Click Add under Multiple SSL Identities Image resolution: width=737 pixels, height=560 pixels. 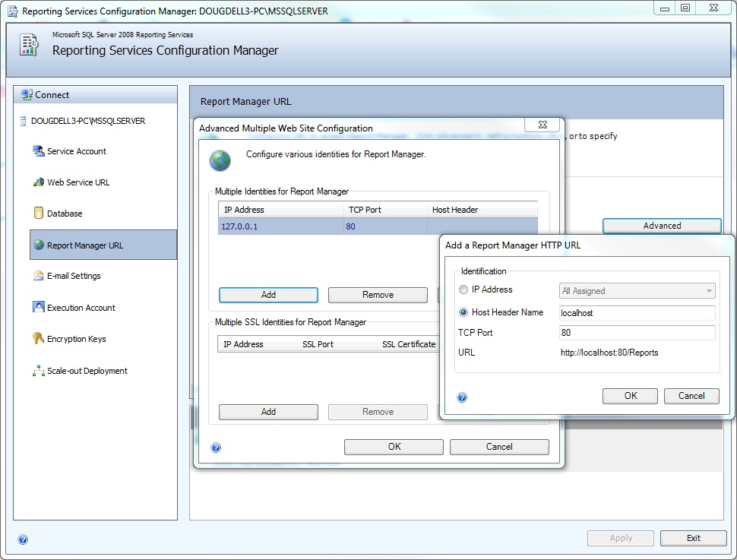[268, 412]
